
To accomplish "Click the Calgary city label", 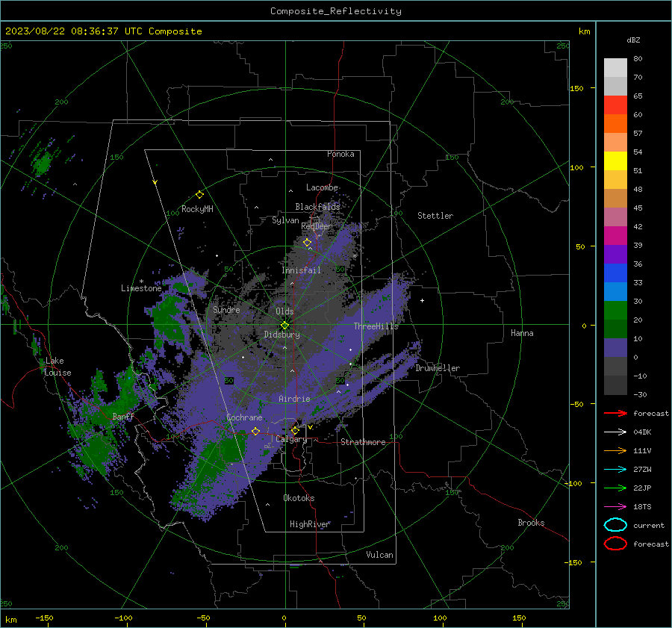I will [x=291, y=439].
